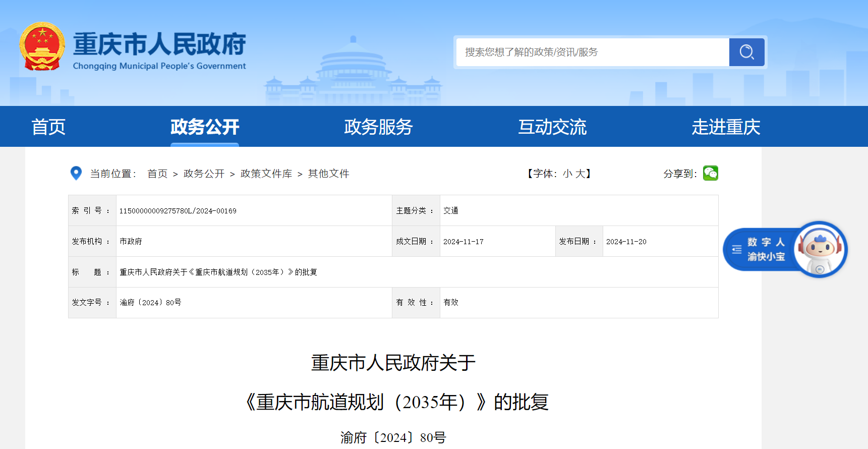Click the 重庆市人民政府 site title
This screenshot has height=449, width=868.
159,44
